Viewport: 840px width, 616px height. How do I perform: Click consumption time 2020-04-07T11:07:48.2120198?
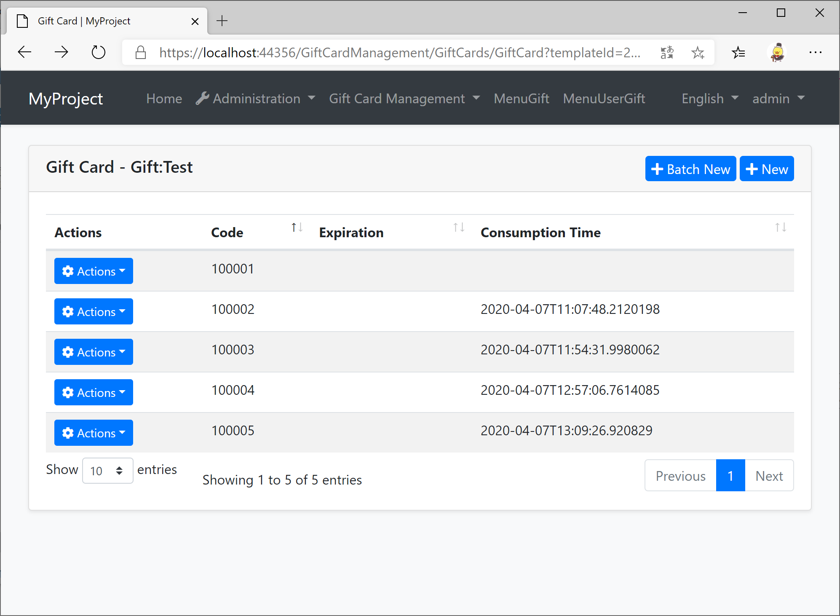coord(570,309)
